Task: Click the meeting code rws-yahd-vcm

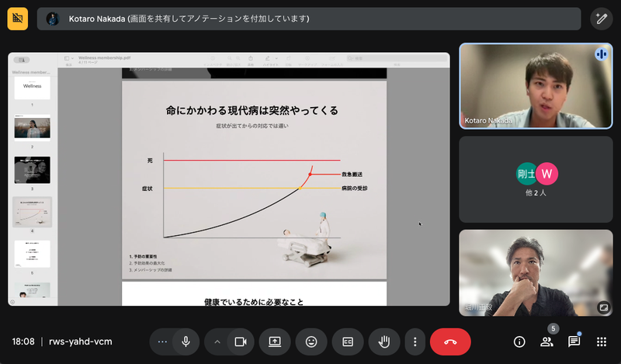Action: pos(81,341)
